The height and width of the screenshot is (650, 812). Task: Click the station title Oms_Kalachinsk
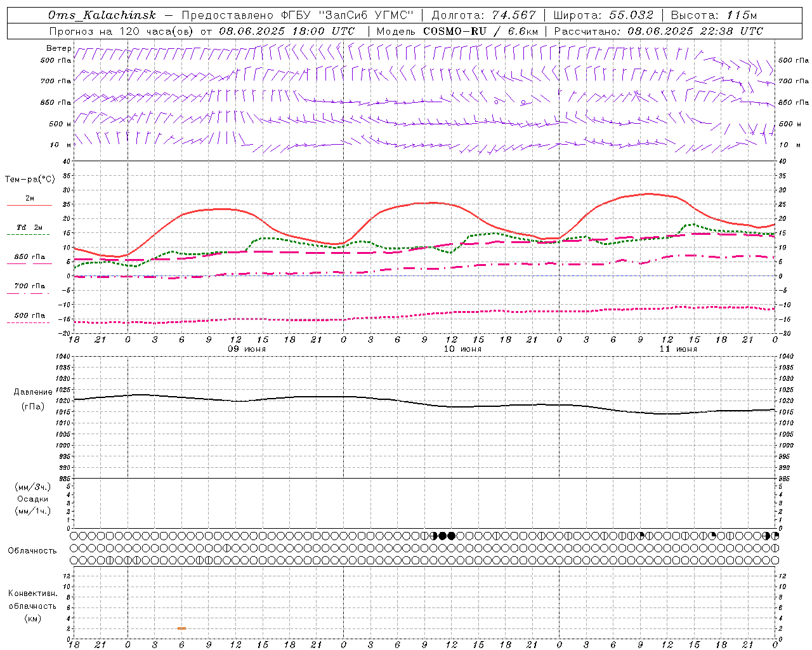(101, 15)
